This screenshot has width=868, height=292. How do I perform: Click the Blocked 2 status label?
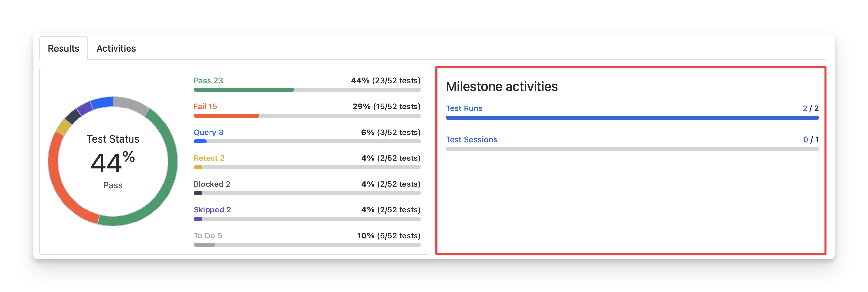tap(211, 184)
